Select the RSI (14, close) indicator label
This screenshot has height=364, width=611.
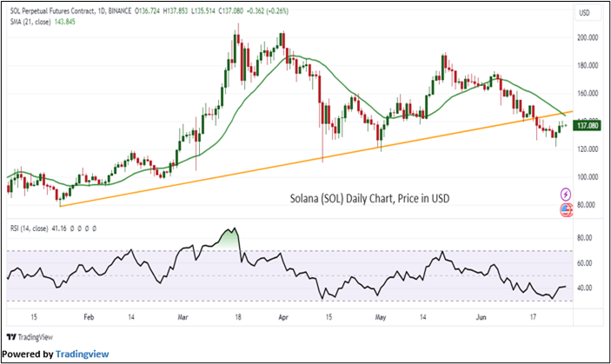click(x=30, y=228)
